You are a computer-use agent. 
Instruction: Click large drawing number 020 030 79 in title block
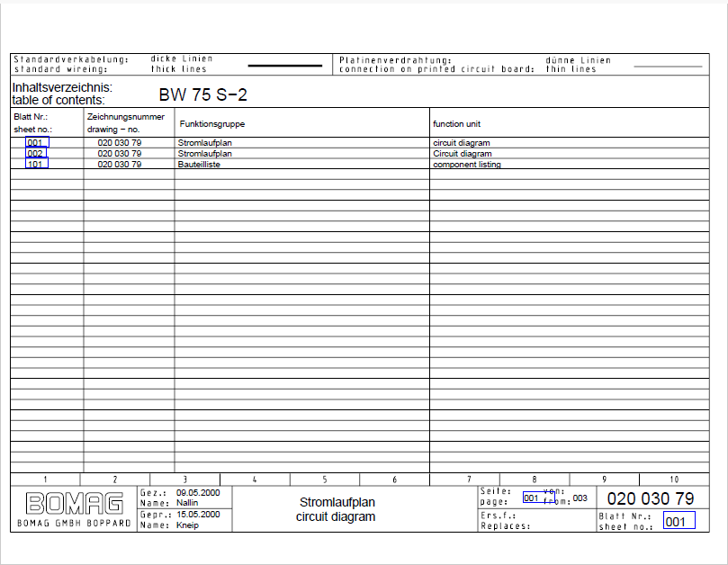(651, 498)
